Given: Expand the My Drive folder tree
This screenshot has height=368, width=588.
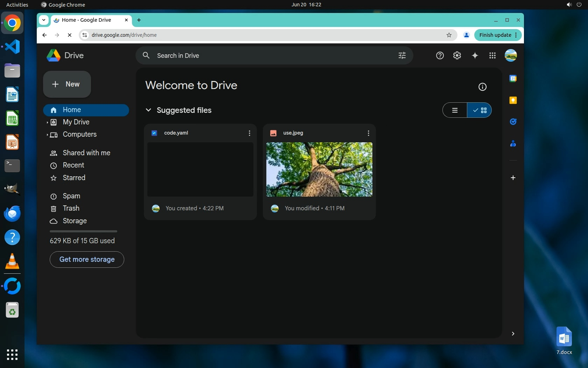Looking at the screenshot, I should click(x=47, y=122).
